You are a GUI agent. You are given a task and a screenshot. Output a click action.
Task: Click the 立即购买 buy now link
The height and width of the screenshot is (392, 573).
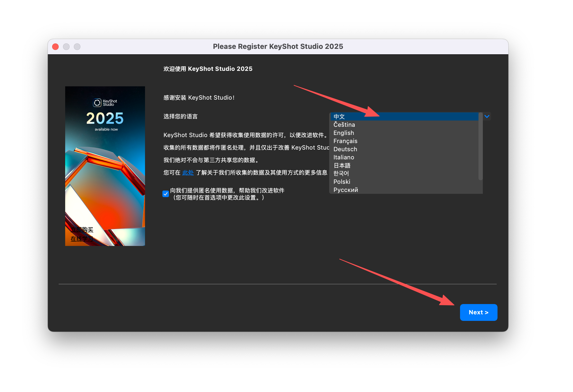82,230
